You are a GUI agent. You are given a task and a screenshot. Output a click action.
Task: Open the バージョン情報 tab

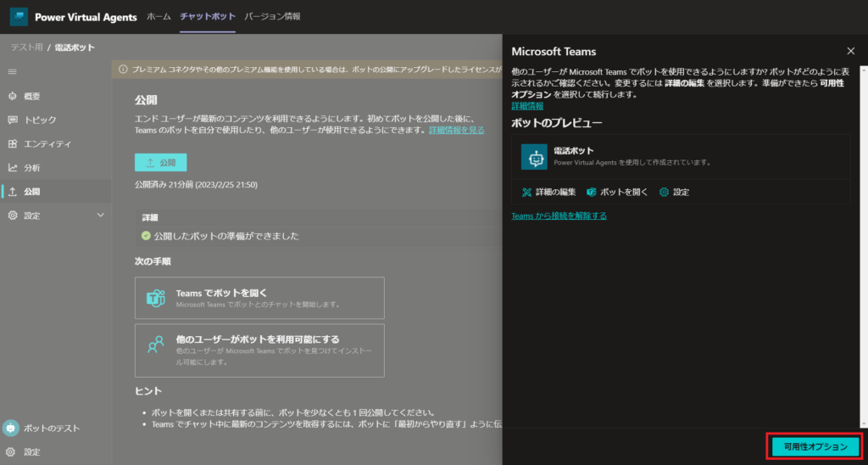tap(272, 17)
